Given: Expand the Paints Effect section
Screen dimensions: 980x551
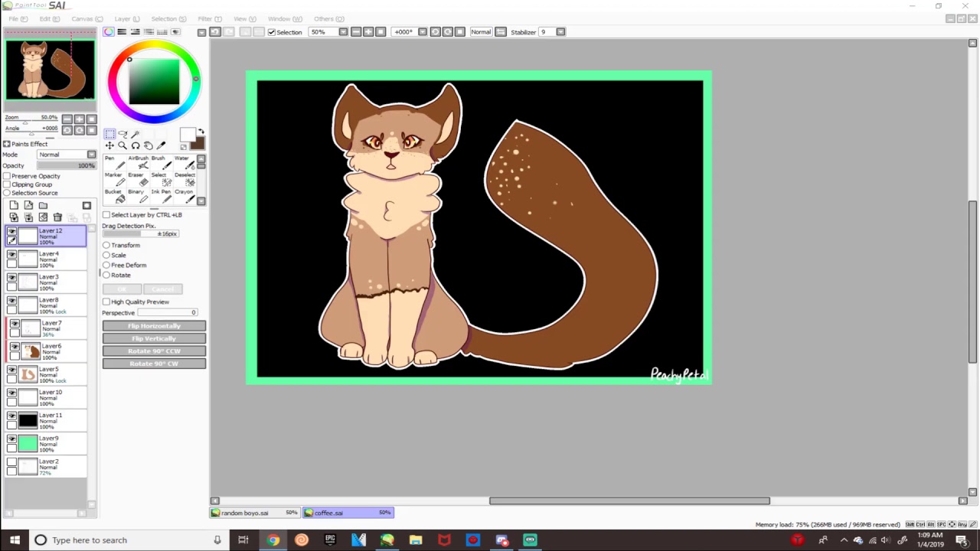Looking at the screenshot, I should (x=7, y=144).
